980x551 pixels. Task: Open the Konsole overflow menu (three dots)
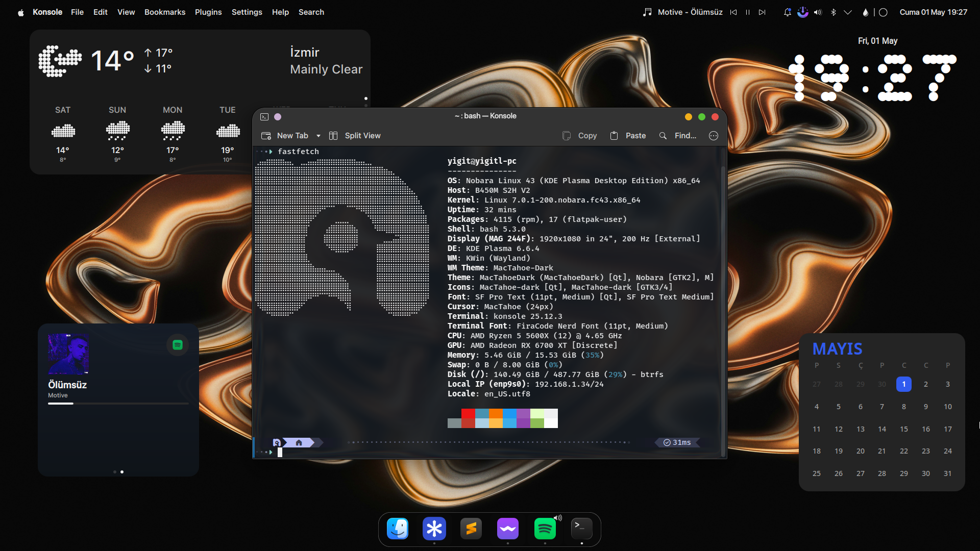pyautogui.click(x=714, y=136)
